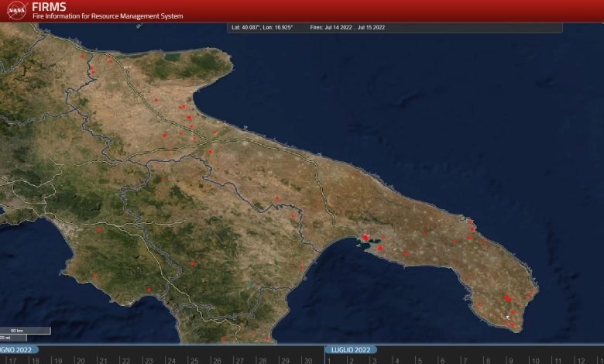Click the Lat/Lon coordinates readout
Viewport: 604px width, 364px height.
[263, 27]
